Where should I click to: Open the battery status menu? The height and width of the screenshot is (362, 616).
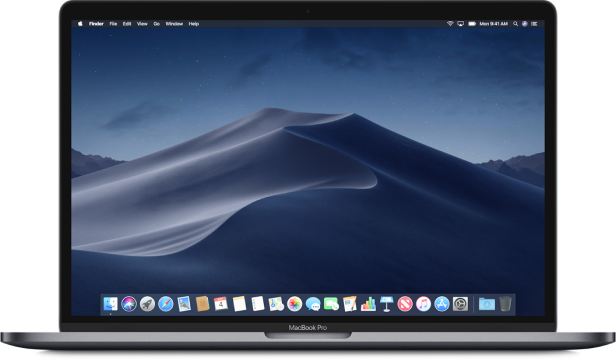click(x=472, y=24)
